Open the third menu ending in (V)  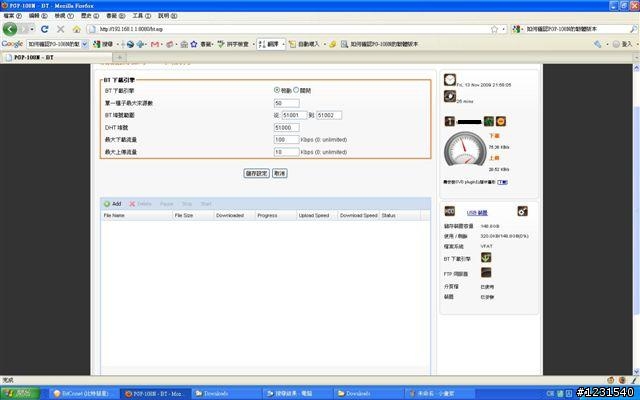[x=64, y=16]
